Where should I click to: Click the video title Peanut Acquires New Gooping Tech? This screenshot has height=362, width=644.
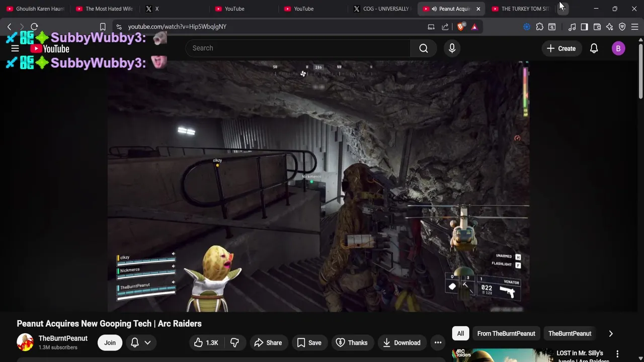[109, 324]
